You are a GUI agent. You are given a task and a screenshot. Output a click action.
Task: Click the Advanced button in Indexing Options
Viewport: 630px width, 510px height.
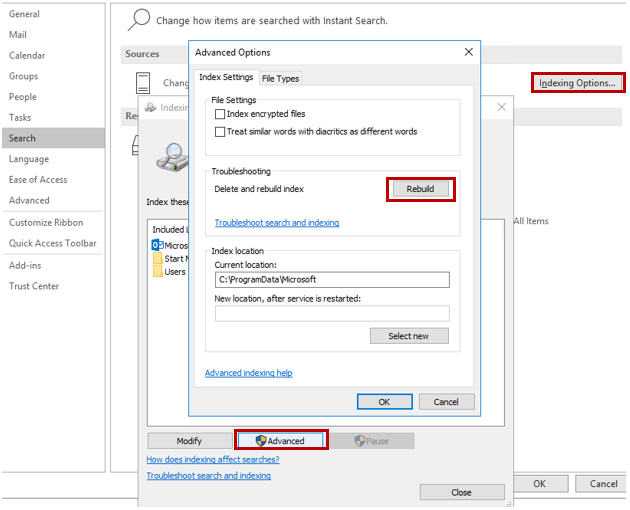[x=281, y=441]
